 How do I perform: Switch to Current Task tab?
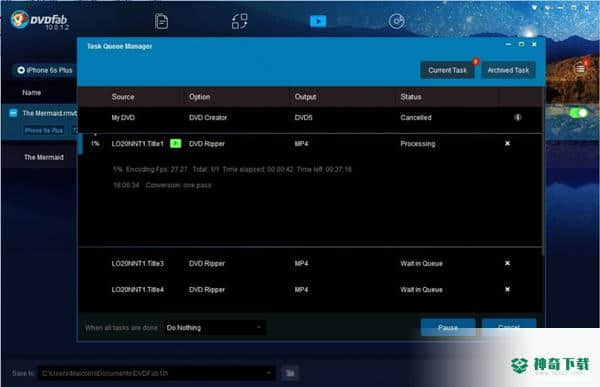[x=447, y=70]
